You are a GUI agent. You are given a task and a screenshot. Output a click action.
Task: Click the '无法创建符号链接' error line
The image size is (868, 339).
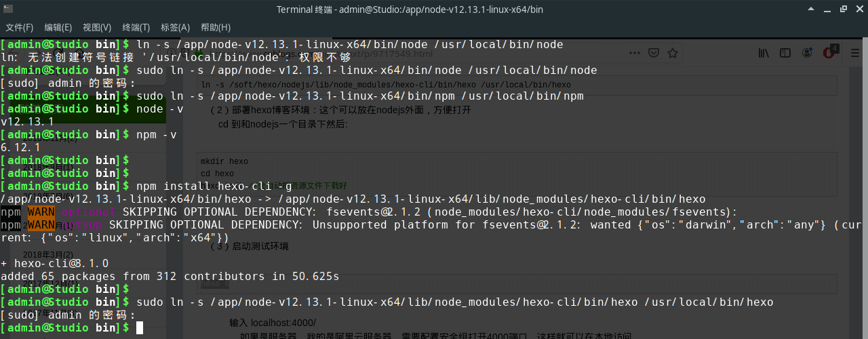tap(176, 58)
